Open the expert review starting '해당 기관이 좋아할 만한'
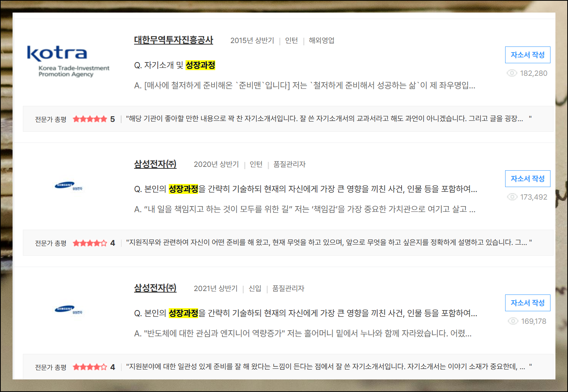568x392 pixels. 328,118
